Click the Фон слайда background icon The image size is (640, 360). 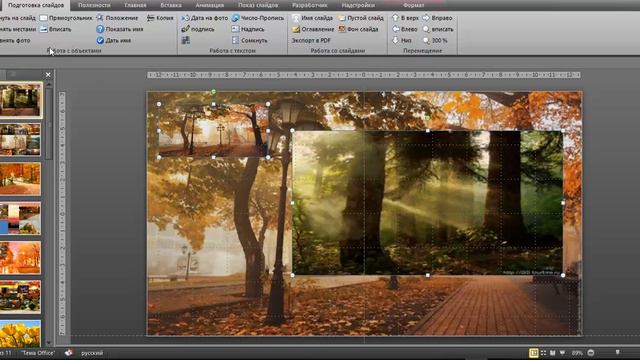[342, 29]
